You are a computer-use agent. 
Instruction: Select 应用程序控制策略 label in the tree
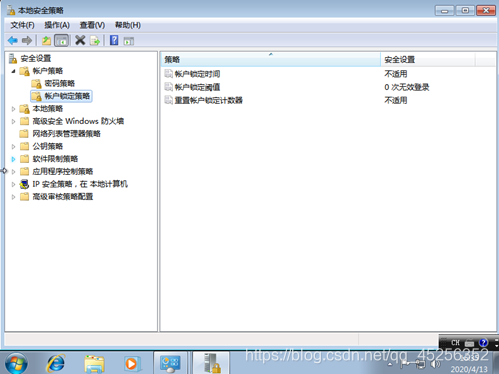[x=63, y=172]
